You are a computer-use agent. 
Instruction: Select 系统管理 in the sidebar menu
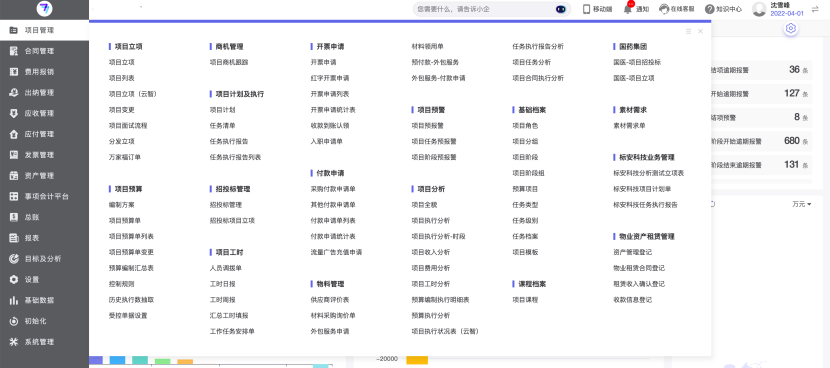click(39, 342)
